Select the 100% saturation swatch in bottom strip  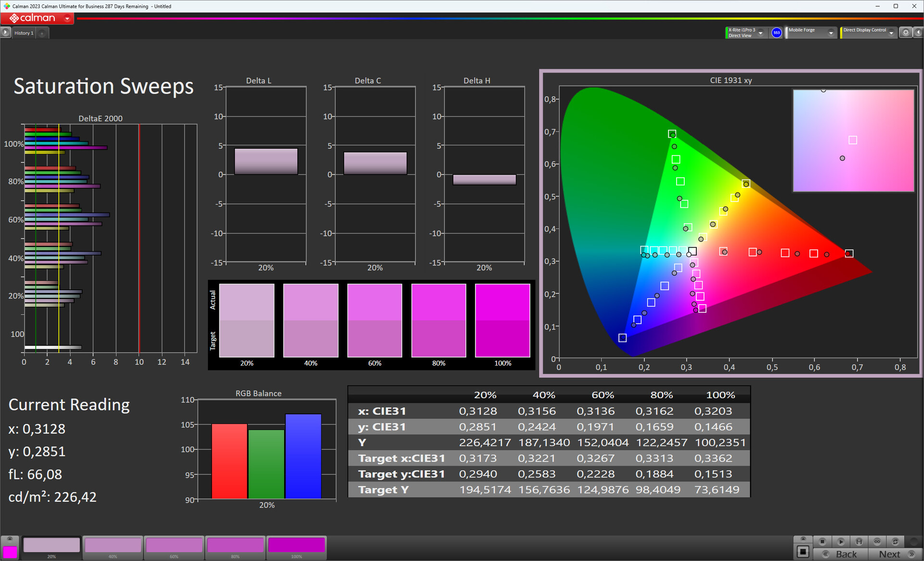pyautogui.click(x=296, y=548)
